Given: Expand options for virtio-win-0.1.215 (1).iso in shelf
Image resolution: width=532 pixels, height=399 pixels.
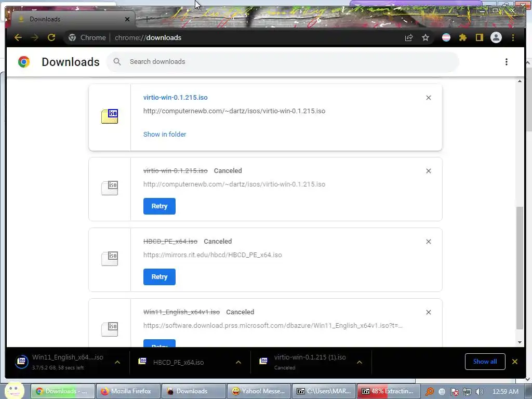Looking at the screenshot, I should point(360,362).
